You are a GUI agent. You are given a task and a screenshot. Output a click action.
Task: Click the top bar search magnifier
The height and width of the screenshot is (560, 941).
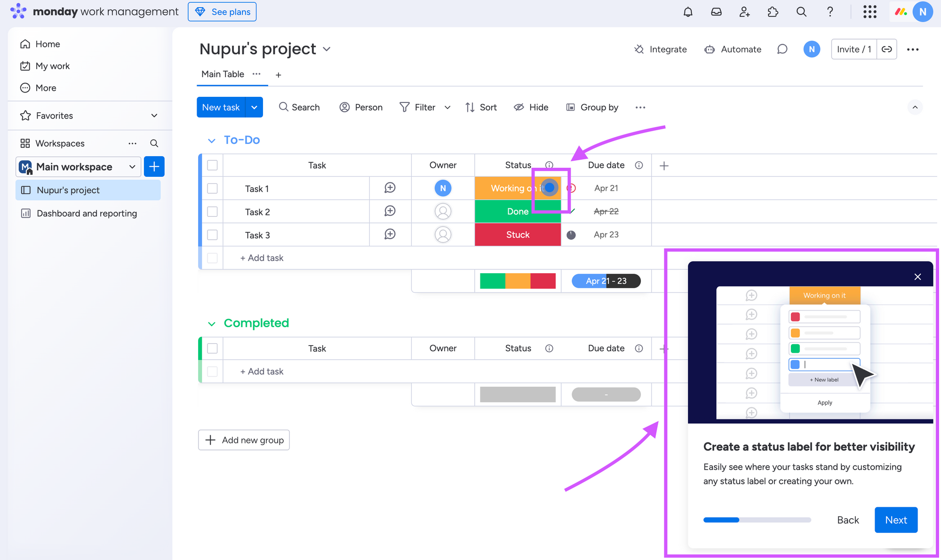pos(801,12)
